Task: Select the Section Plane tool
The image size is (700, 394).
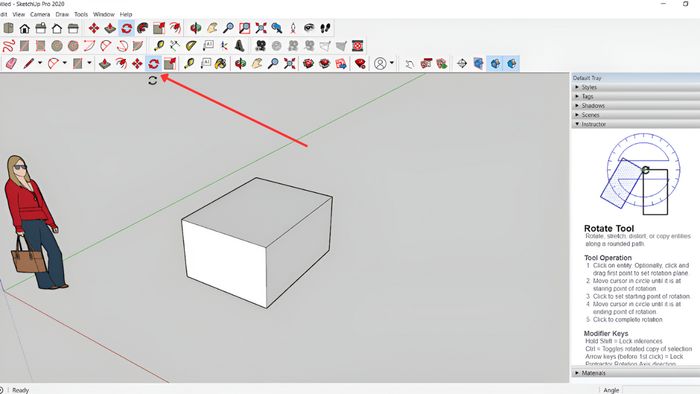Action: coord(462,63)
